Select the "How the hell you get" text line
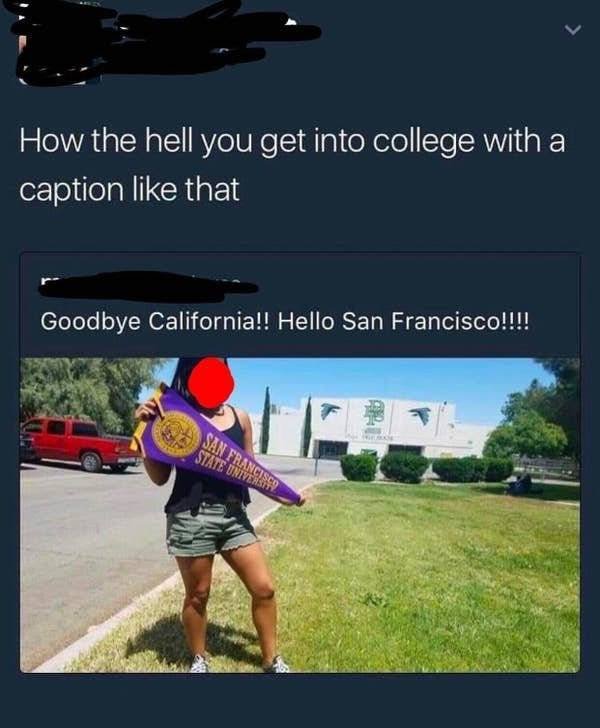 click(x=293, y=141)
